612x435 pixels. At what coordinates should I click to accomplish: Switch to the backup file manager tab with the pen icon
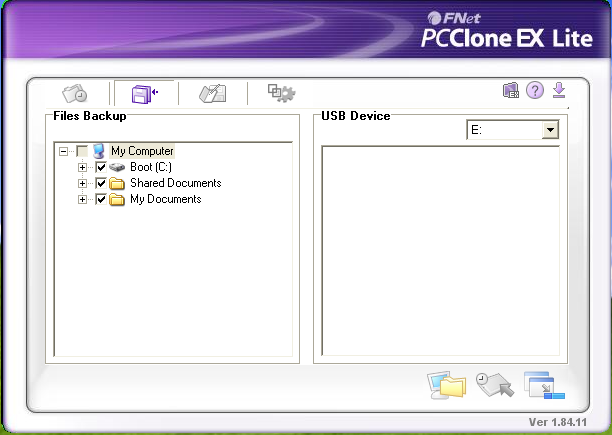click(x=213, y=93)
